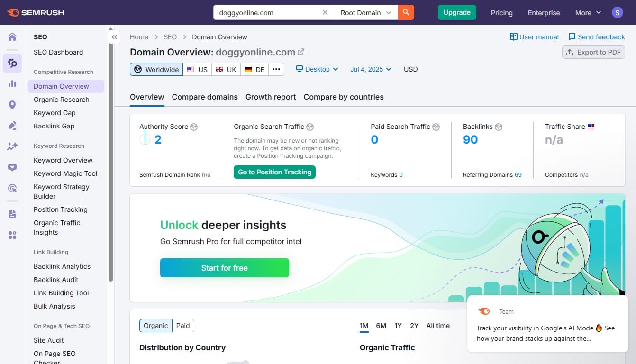
Task: Set time range to 1Y
Action: [x=398, y=326]
